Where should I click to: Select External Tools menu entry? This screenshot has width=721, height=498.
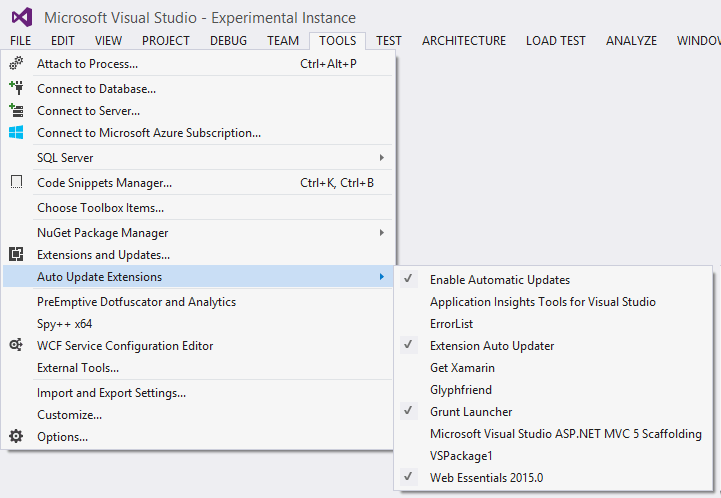click(x=78, y=367)
